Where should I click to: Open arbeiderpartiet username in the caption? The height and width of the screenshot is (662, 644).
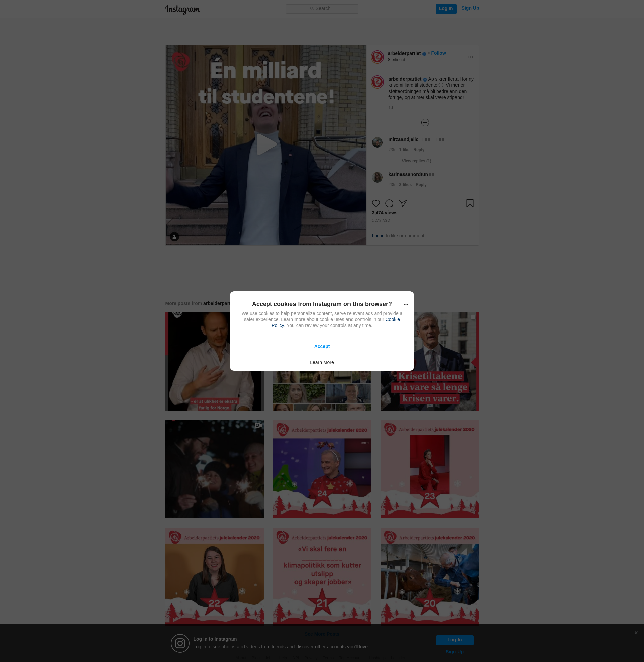pos(405,79)
